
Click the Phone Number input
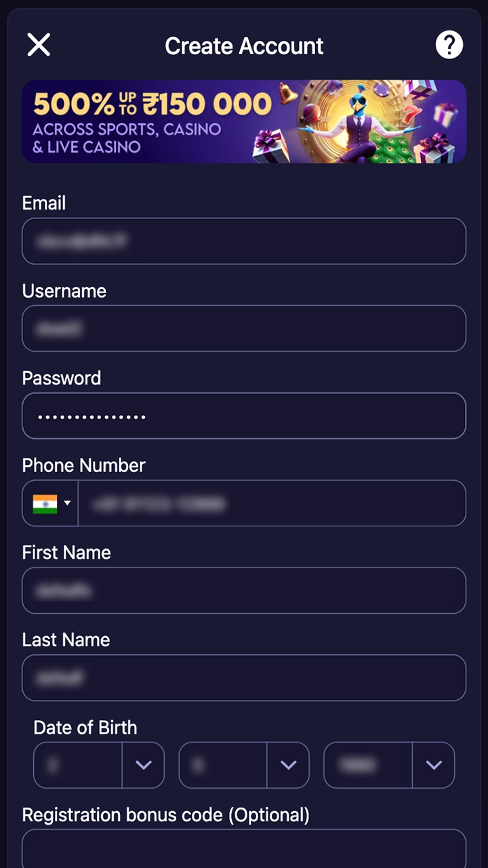click(x=271, y=503)
